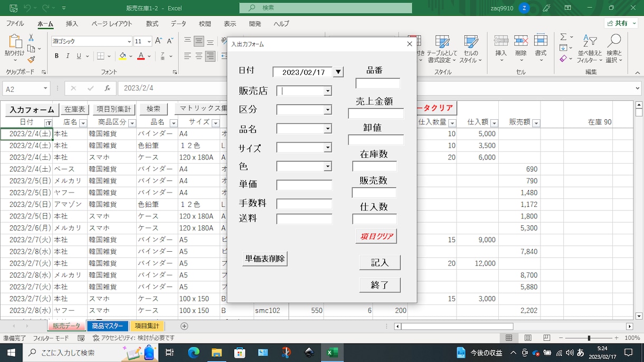Click the borders icon in Font group
The image size is (644, 362).
(101, 56)
